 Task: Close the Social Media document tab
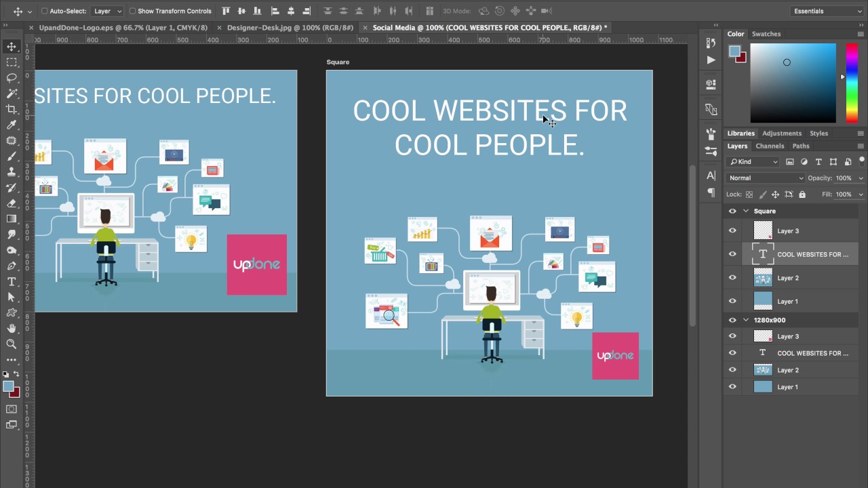point(366,28)
